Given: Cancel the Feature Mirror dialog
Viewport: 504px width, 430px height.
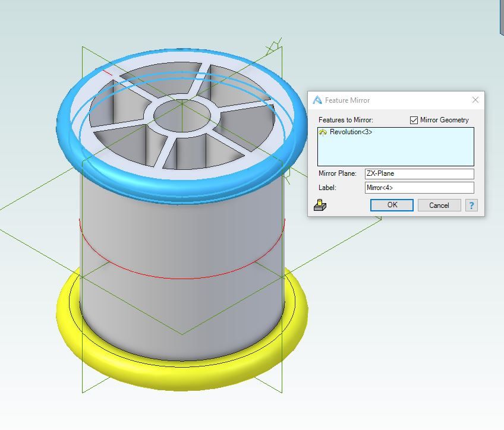Looking at the screenshot, I should tap(439, 205).
